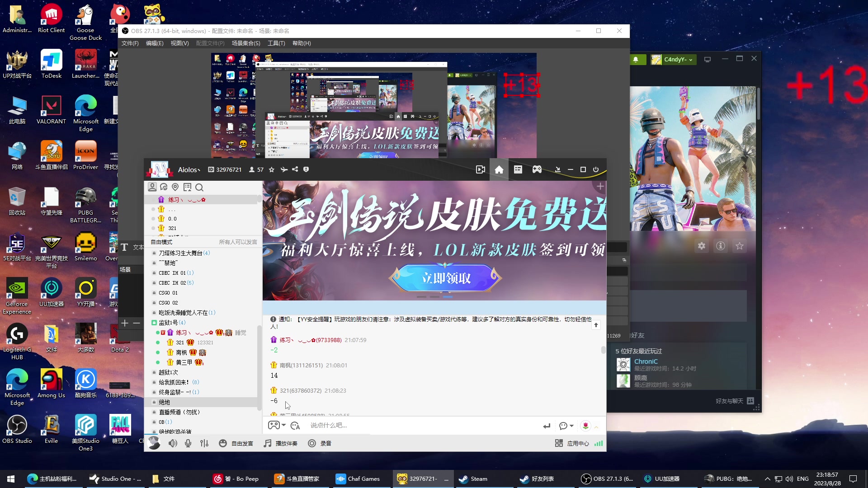
Task: Expand the gift panel up chevron
Action: pyautogui.click(x=596, y=427)
